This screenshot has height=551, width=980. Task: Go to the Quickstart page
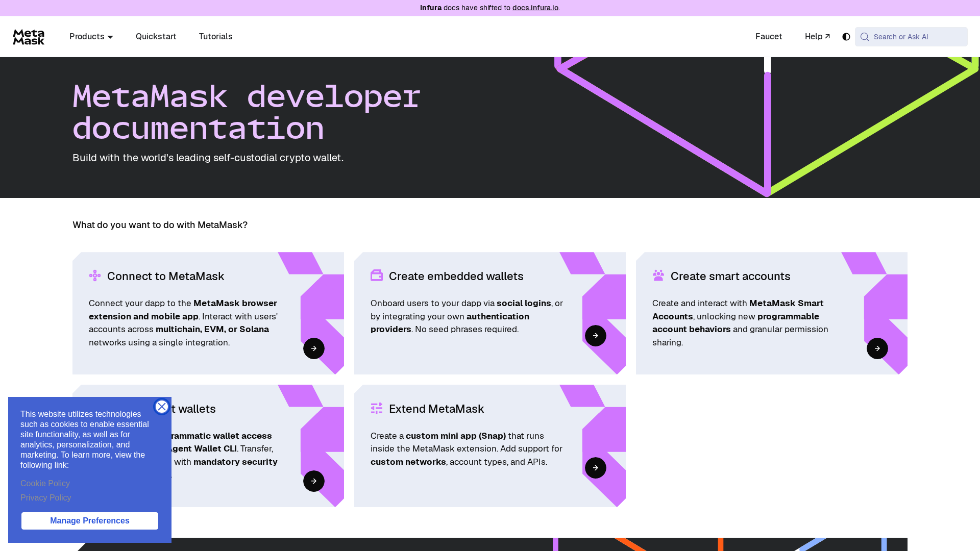point(156,37)
